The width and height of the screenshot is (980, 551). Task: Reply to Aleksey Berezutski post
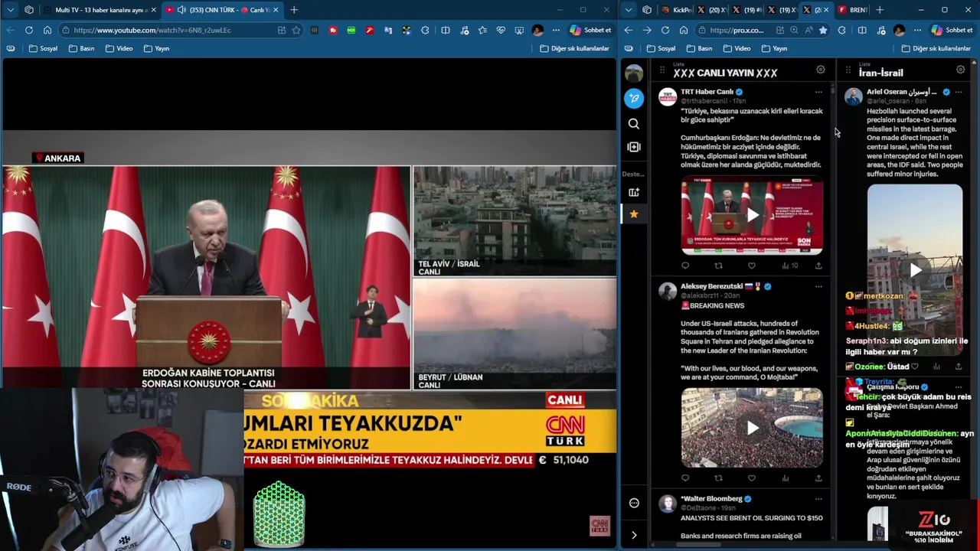click(685, 478)
